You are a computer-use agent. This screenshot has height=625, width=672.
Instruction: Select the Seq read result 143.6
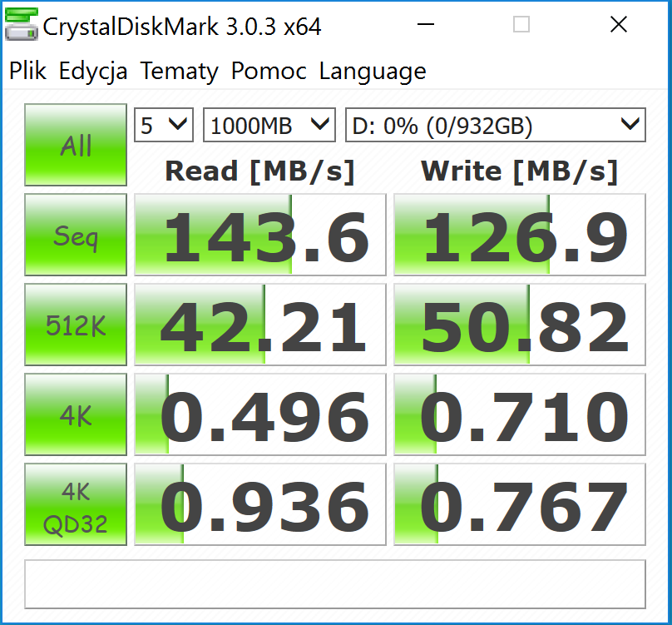coord(260,235)
